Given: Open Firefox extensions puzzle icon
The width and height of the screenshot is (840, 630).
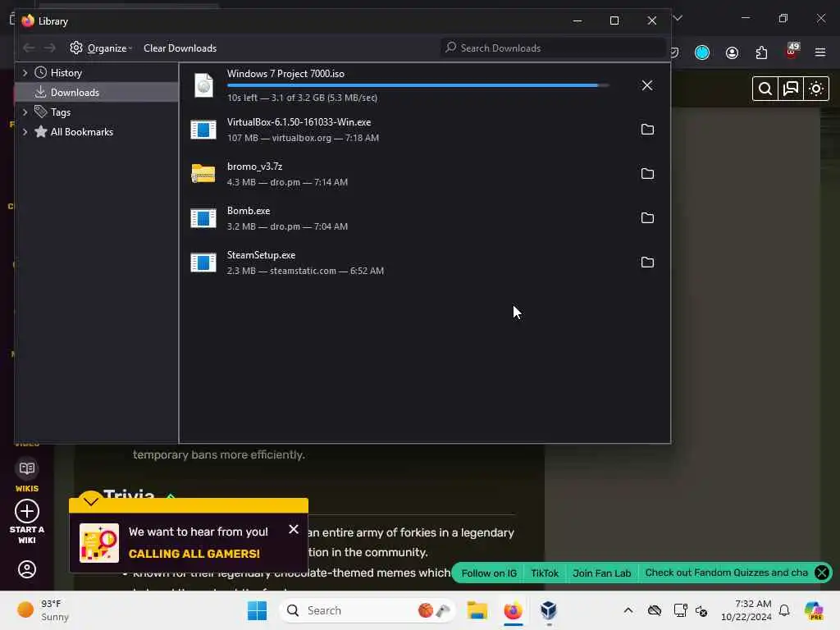Looking at the screenshot, I should pyautogui.click(x=761, y=52).
